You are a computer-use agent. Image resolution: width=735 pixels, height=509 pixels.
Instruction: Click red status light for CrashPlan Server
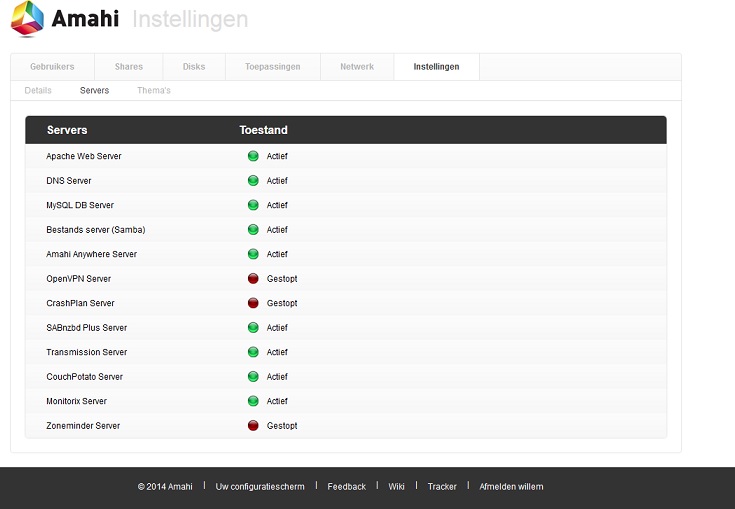click(x=253, y=303)
